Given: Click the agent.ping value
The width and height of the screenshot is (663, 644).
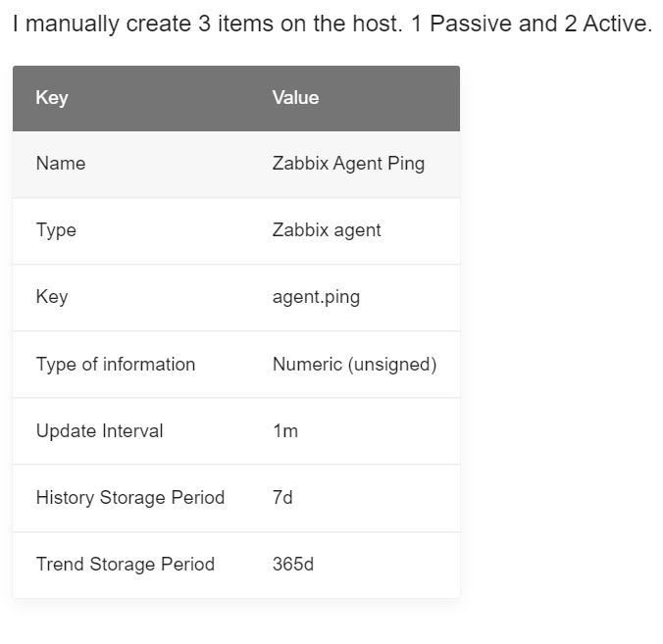Looking at the screenshot, I should (316, 297).
